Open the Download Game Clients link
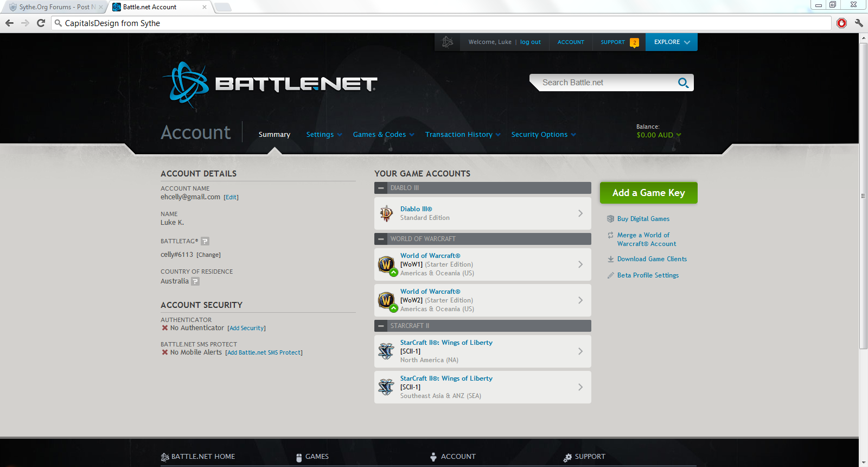The width and height of the screenshot is (868, 467). [652, 259]
